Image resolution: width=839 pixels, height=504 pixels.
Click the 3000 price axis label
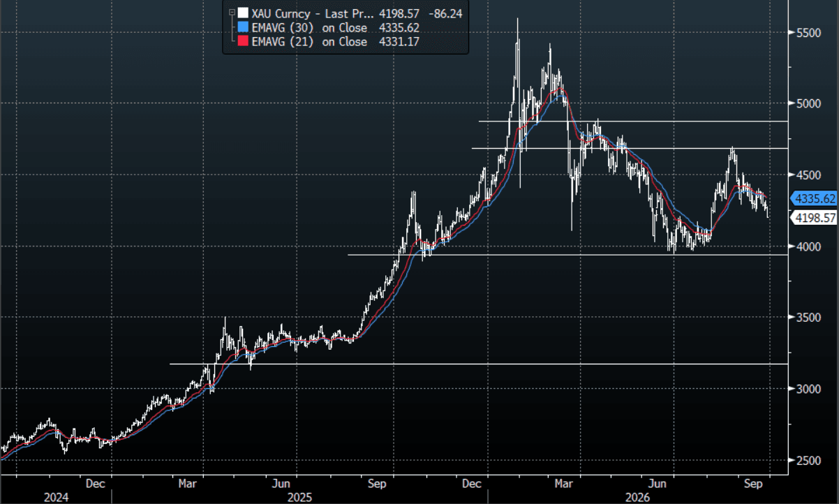pos(807,389)
